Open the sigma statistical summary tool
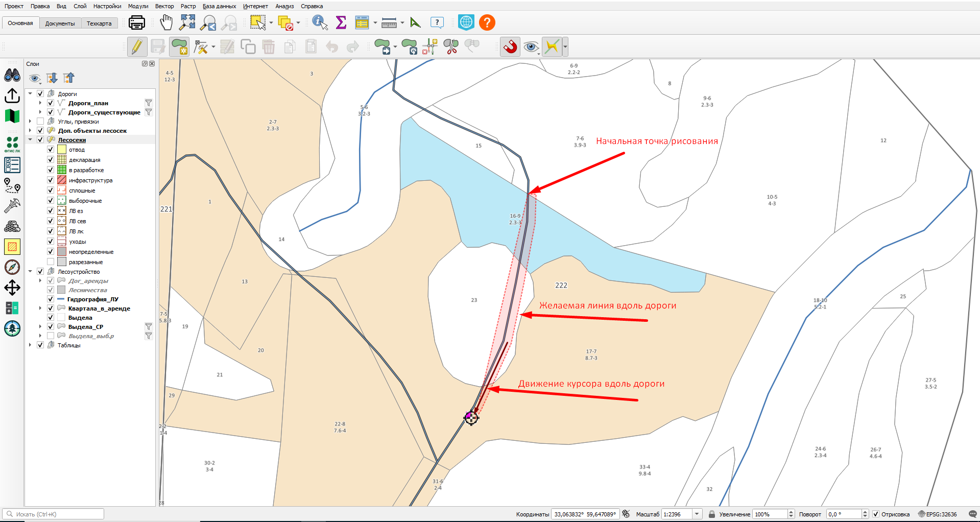Image resolution: width=980 pixels, height=522 pixels. pos(341,22)
